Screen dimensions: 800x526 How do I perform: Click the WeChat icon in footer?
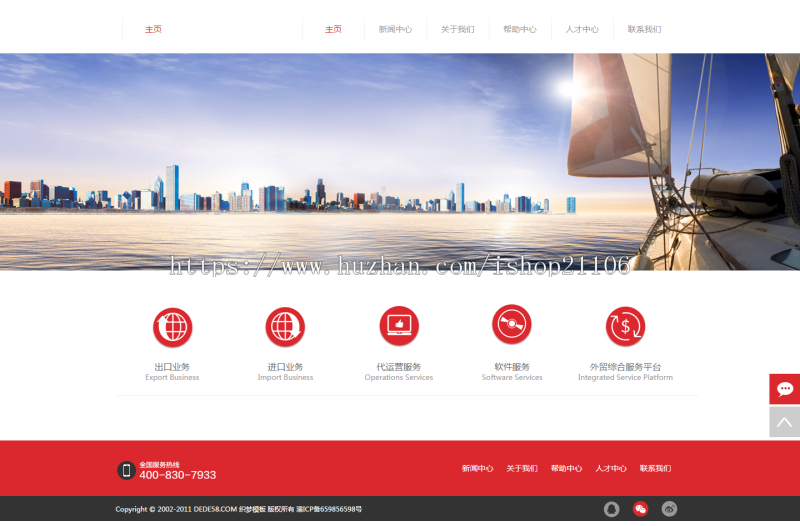(640, 509)
